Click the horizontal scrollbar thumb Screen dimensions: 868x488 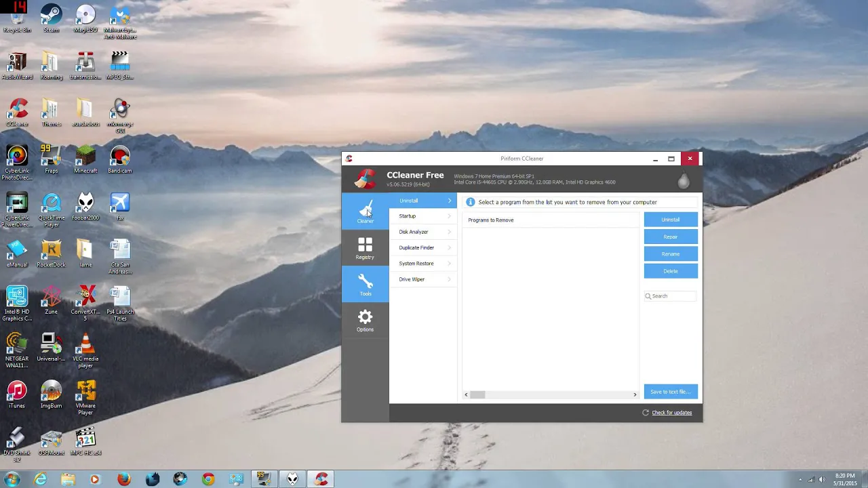(x=477, y=394)
